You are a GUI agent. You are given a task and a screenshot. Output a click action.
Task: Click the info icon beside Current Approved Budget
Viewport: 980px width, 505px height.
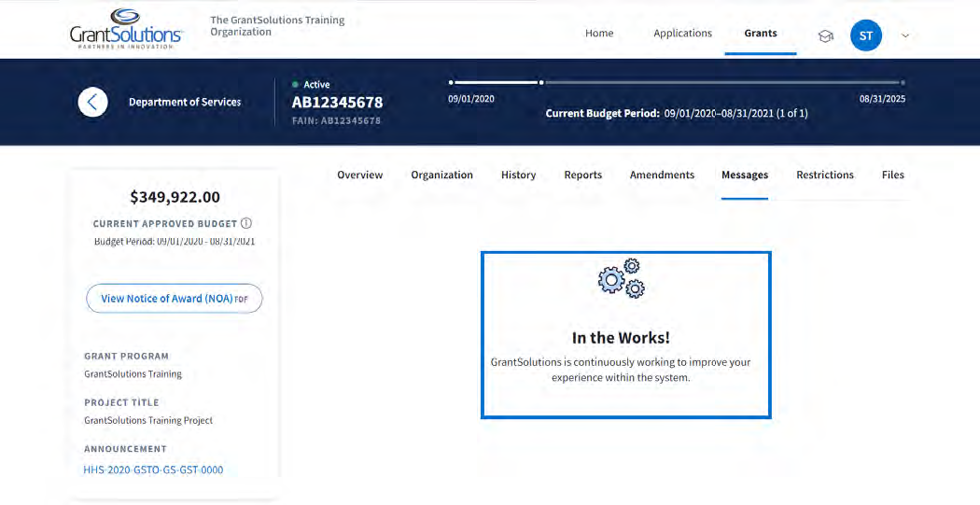click(246, 224)
